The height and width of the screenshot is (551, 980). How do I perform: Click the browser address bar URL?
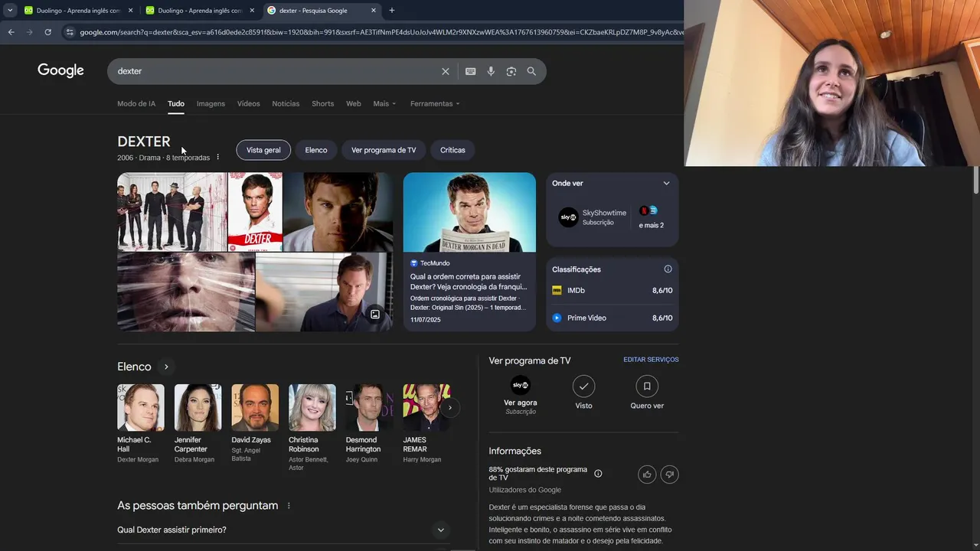381,32
